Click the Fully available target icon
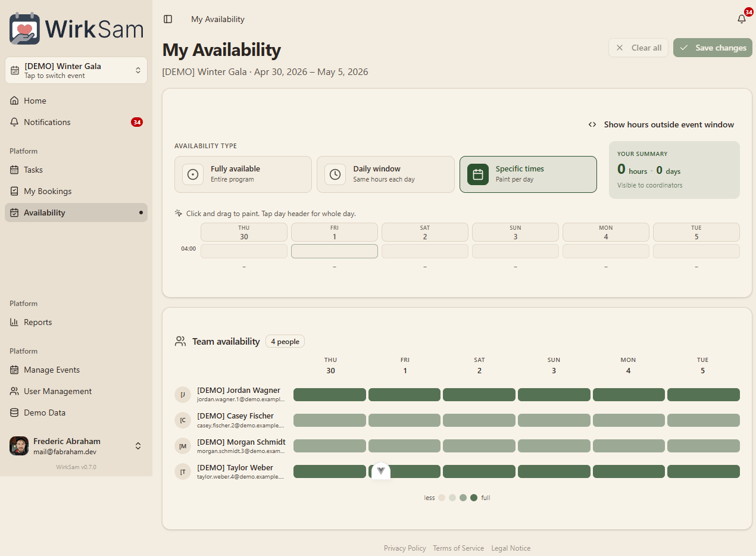The height and width of the screenshot is (556, 756). (x=193, y=174)
